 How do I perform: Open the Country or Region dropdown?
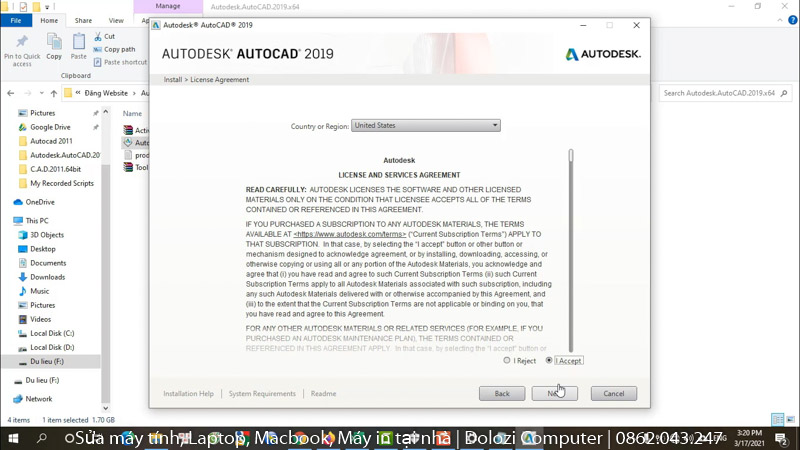(426, 126)
